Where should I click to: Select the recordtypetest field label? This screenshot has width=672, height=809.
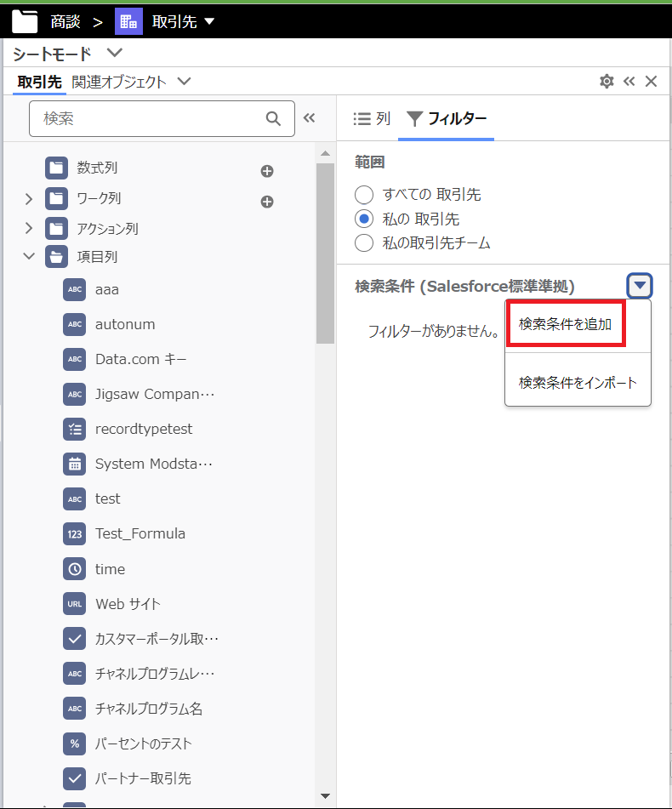pos(144,430)
